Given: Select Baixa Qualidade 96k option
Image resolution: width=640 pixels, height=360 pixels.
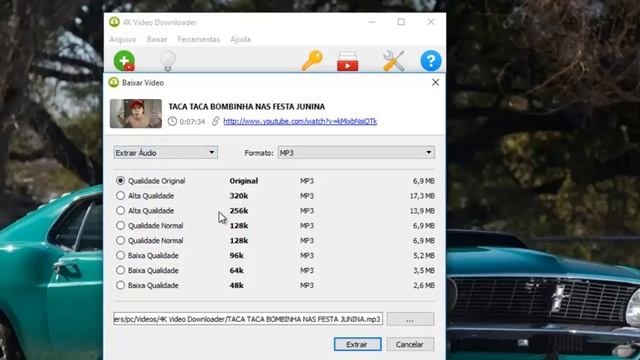Looking at the screenshot, I should click(x=120, y=255).
